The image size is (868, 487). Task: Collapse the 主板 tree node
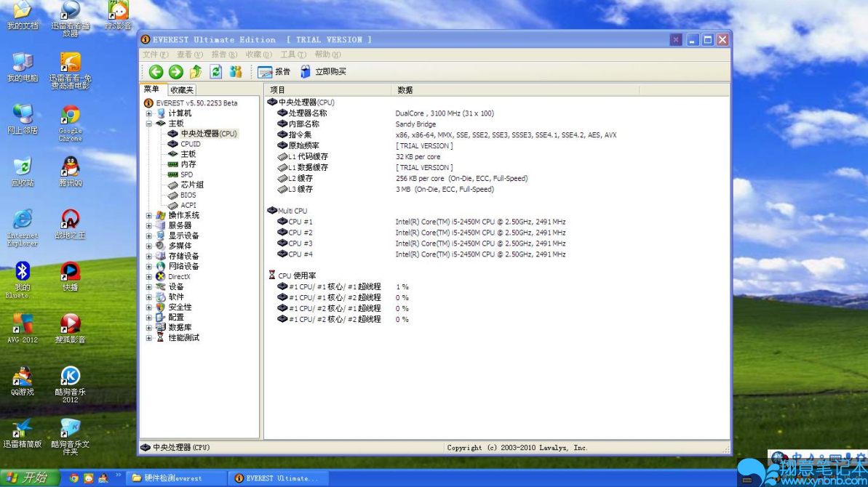point(149,124)
